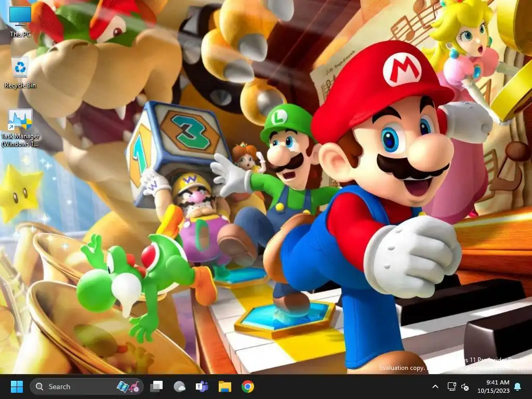Open the Windows Start menu
The width and height of the screenshot is (532, 399).
pos(17,387)
